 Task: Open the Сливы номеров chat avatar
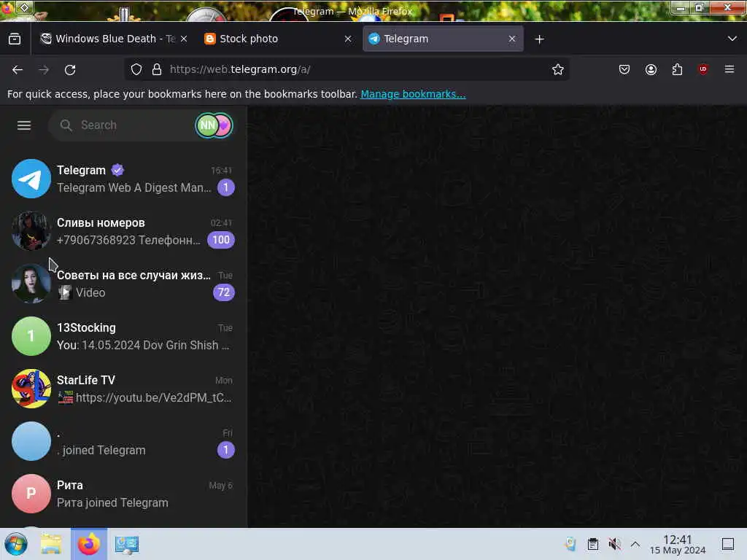point(31,231)
